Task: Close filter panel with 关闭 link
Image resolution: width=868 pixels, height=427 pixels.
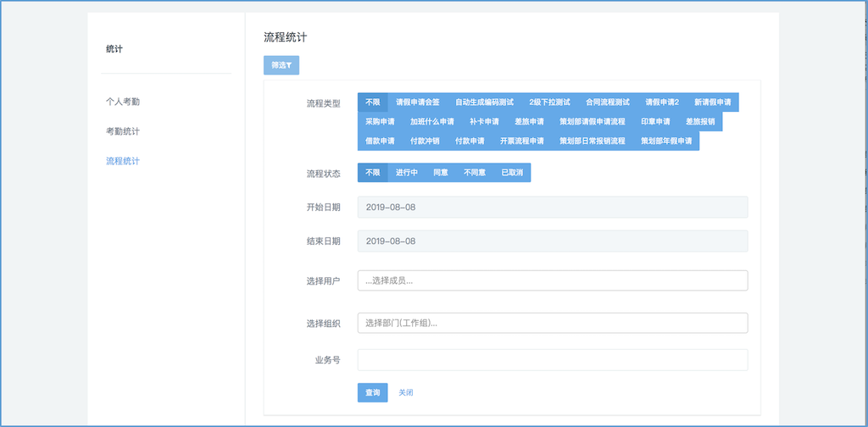Action: [406, 393]
